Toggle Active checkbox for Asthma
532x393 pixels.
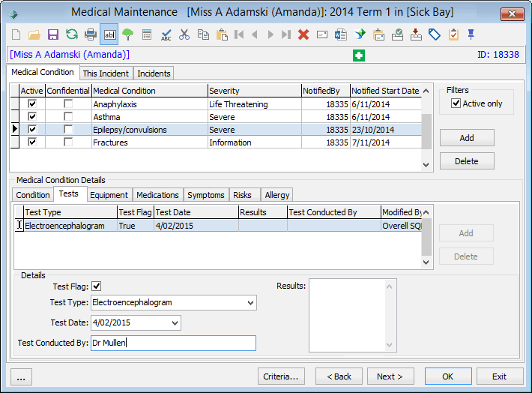click(x=32, y=116)
